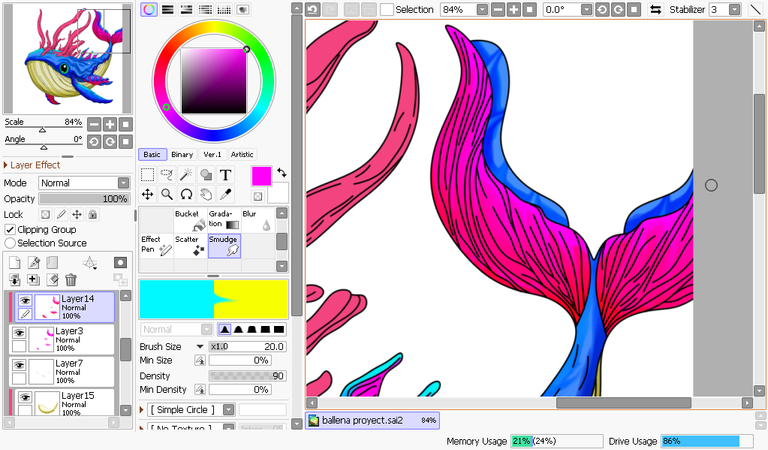Open the 84% zoom dropdown
Screen dimensions: 768x450
482,9
